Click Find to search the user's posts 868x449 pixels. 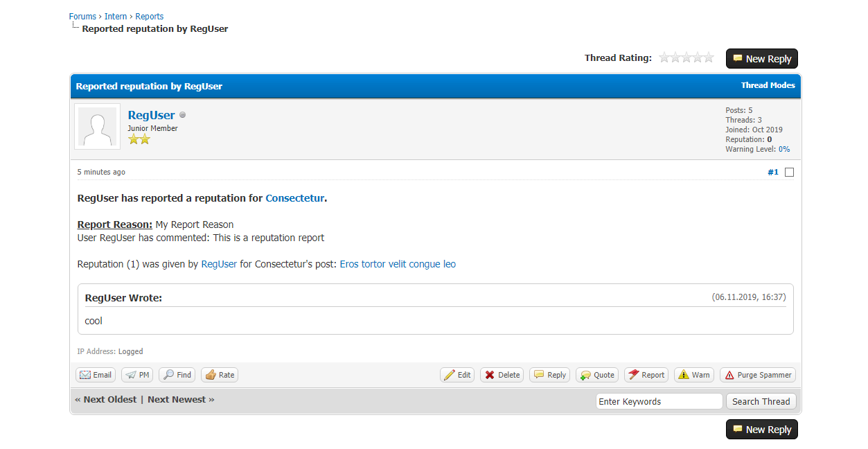click(x=177, y=375)
